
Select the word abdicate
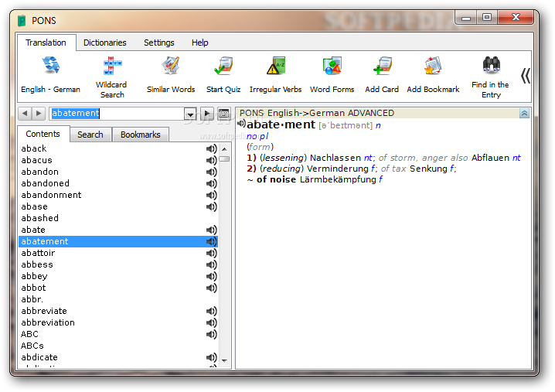pos(39,357)
